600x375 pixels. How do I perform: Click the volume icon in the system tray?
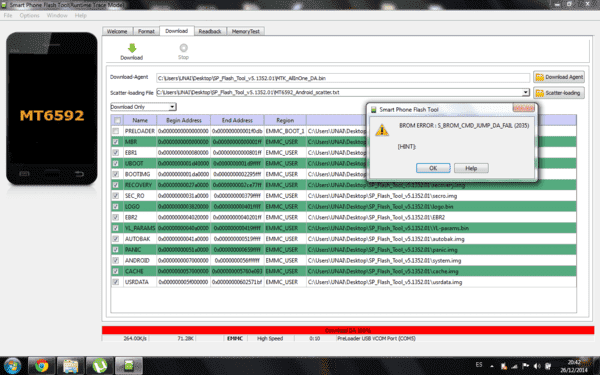tap(537, 366)
